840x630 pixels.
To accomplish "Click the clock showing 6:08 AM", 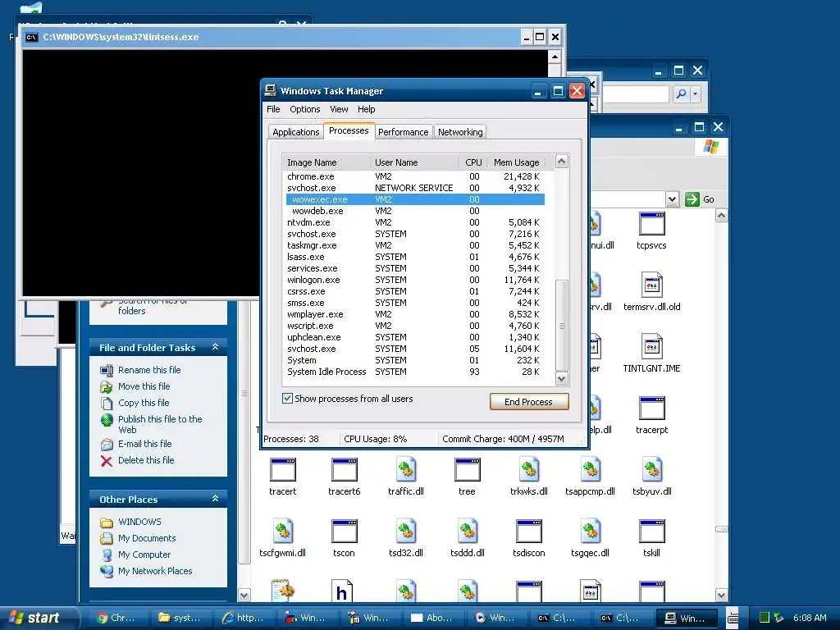I will (x=810, y=618).
